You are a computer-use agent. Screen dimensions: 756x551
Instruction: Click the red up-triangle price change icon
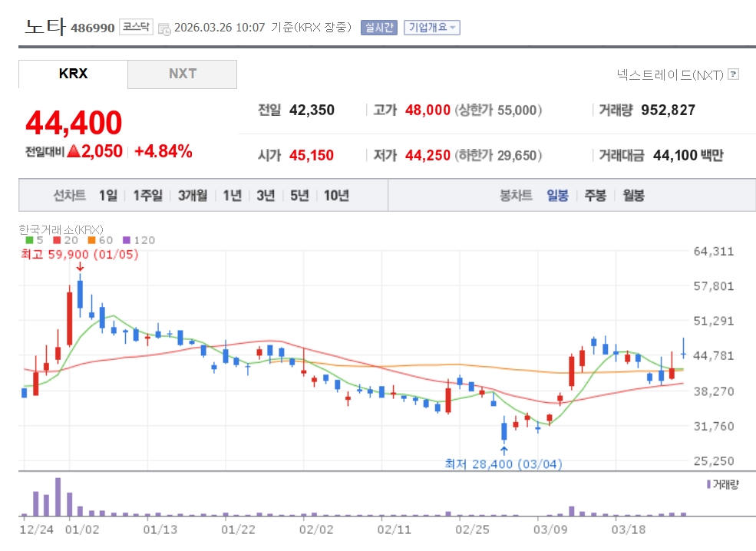point(74,151)
